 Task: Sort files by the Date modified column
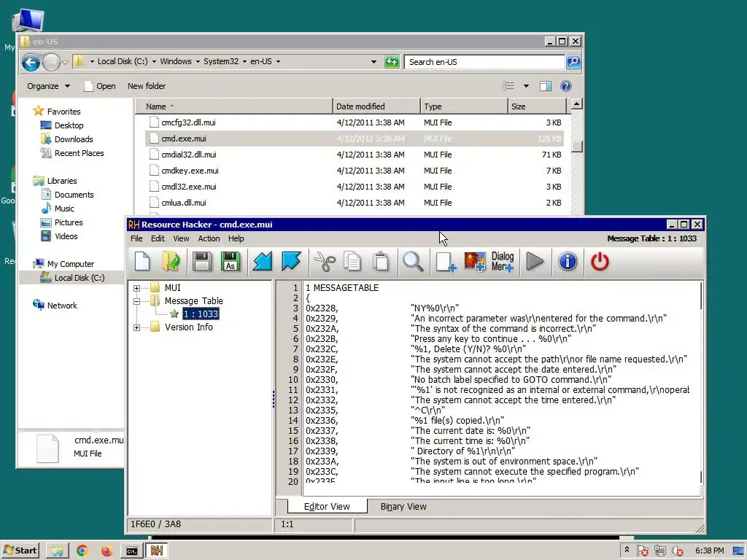(376, 106)
